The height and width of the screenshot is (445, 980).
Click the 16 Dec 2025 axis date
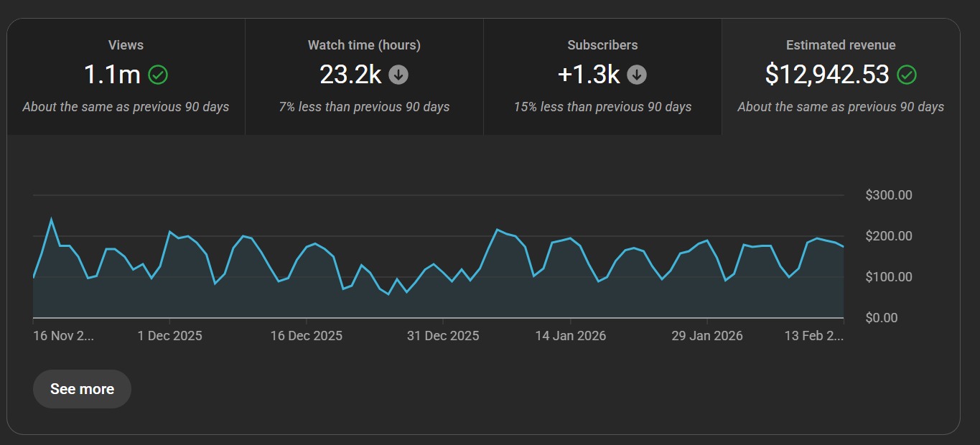[307, 336]
